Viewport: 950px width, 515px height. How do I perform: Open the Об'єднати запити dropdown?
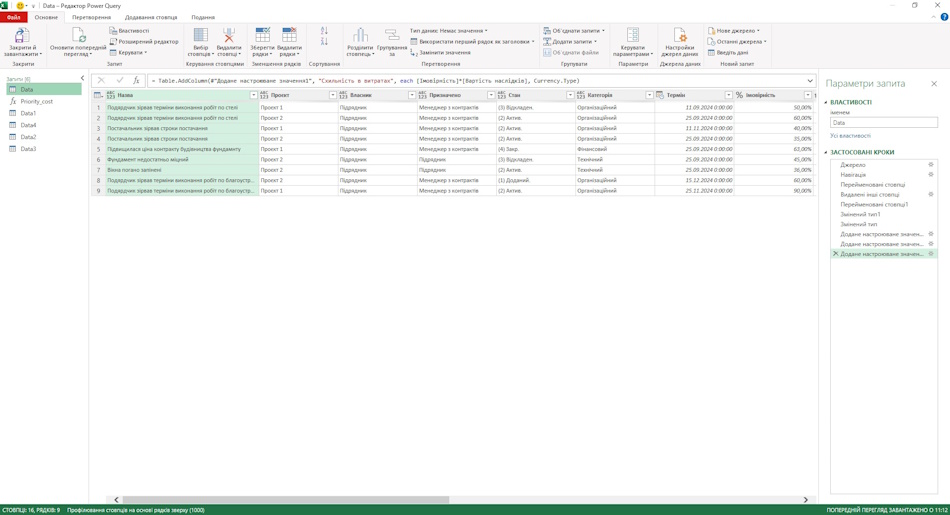coord(574,30)
